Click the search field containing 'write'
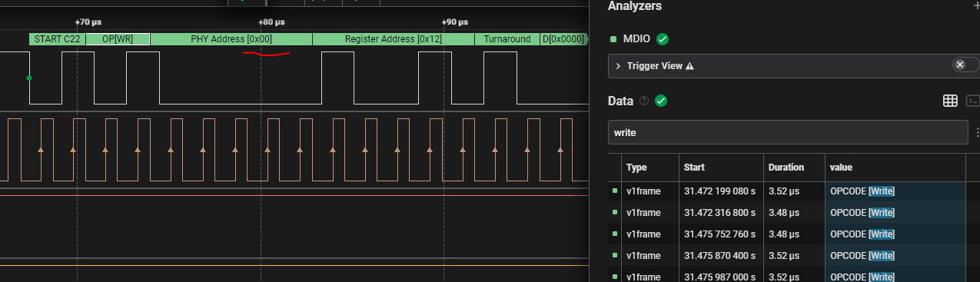The height and width of the screenshot is (282, 980). click(788, 132)
